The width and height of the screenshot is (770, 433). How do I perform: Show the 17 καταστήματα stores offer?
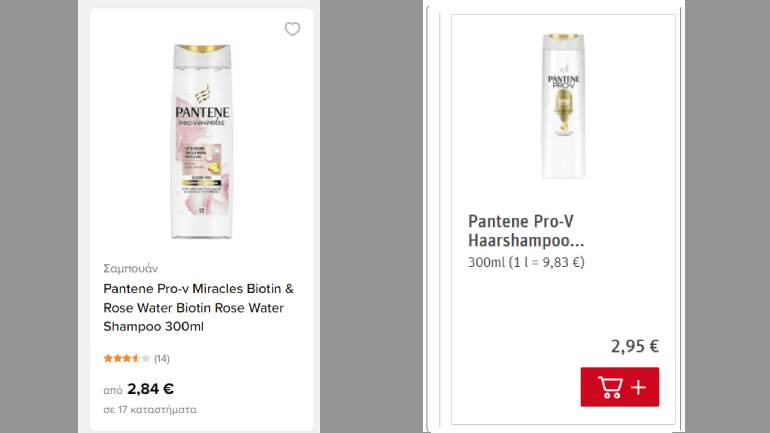(x=150, y=409)
